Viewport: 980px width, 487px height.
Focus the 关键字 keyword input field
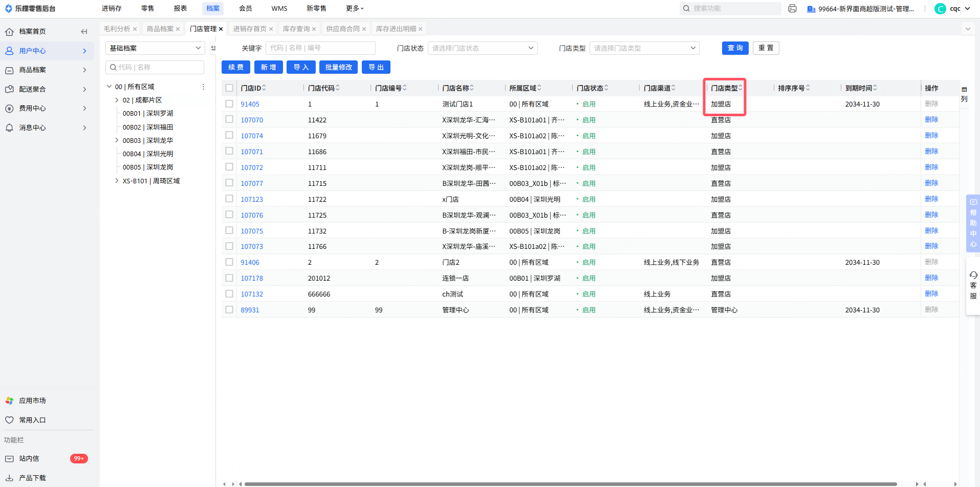pyautogui.click(x=320, y=48)
